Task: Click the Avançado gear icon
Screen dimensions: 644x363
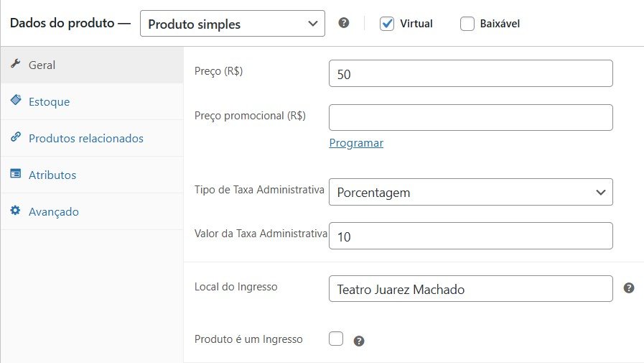Action: (x=15, y=211)
